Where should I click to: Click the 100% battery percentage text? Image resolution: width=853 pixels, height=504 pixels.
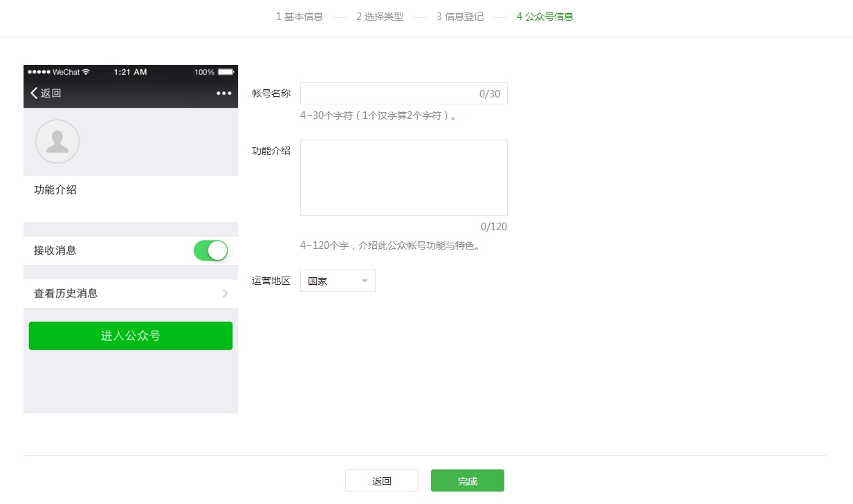(x=204, y=72)
